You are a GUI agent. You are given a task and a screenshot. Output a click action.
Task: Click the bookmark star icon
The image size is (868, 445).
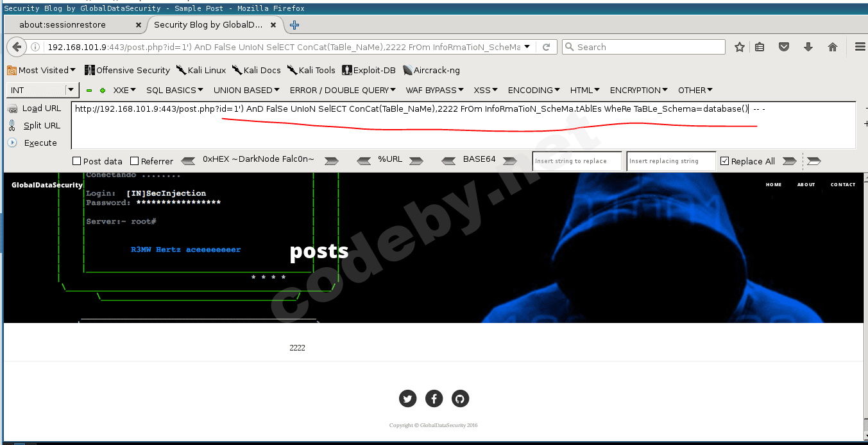click(x=740, y=47)
